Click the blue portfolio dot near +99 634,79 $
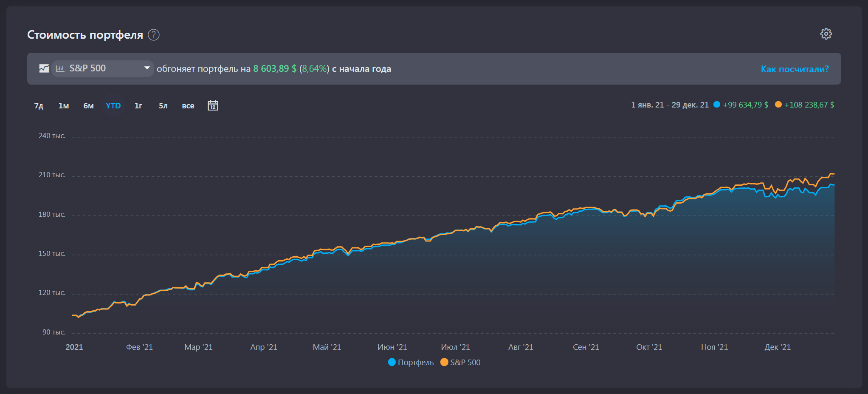This screenshot has width=868, height=394. tap(717, 105)
